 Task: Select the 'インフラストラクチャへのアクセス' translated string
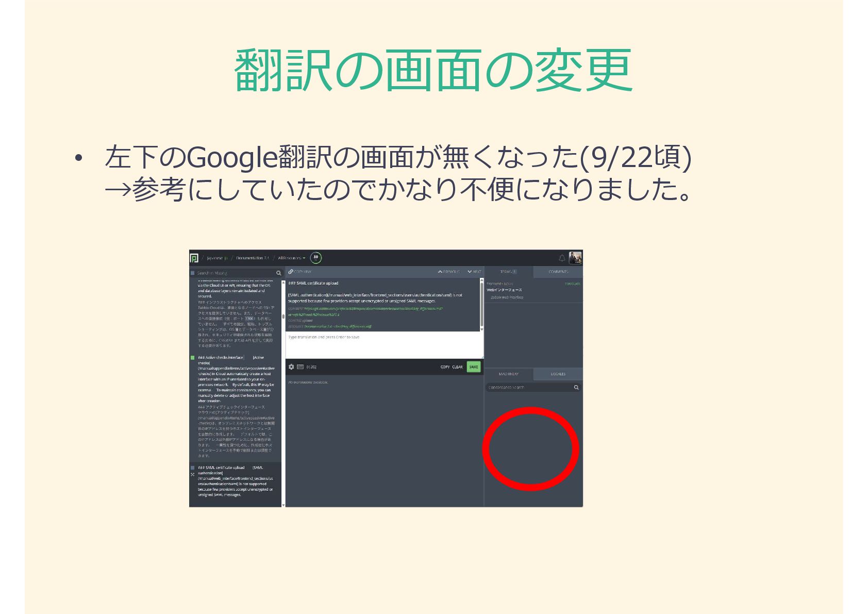(236, 324)
